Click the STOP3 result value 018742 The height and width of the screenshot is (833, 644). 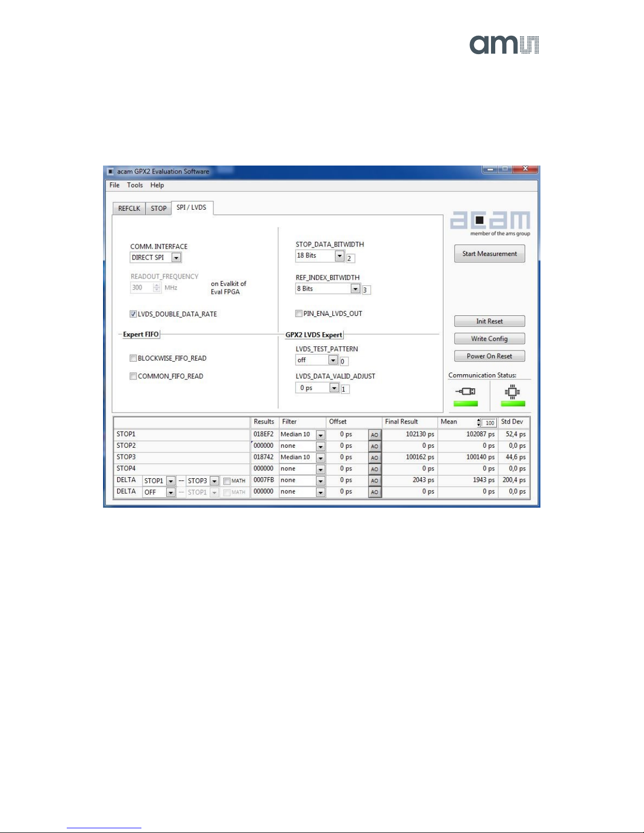[x=263, y=457]
